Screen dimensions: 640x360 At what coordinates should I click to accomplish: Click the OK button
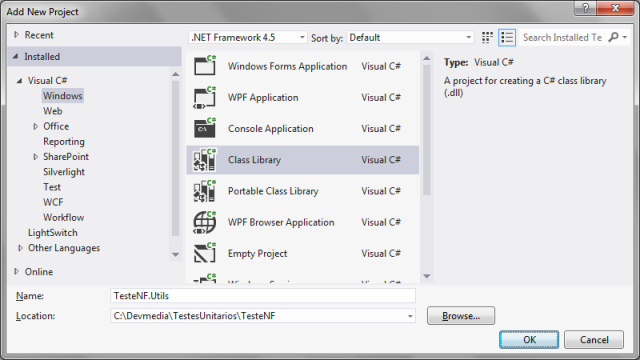click(529, 340)
